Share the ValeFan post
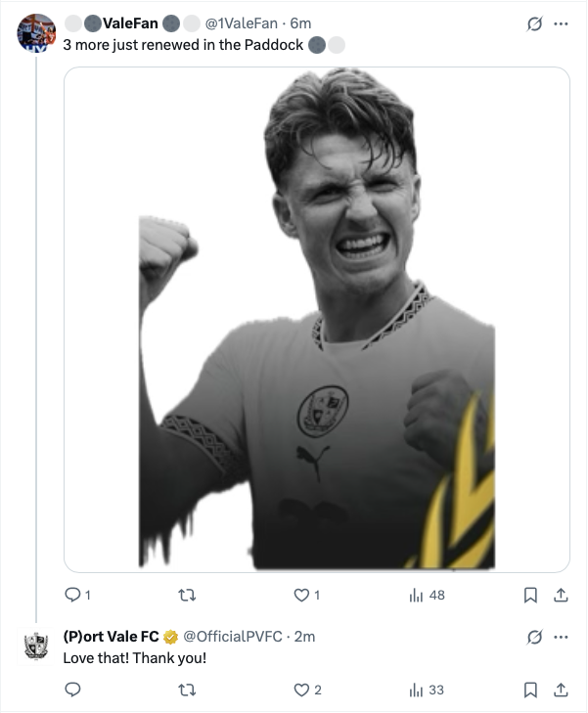 point(561,595)
